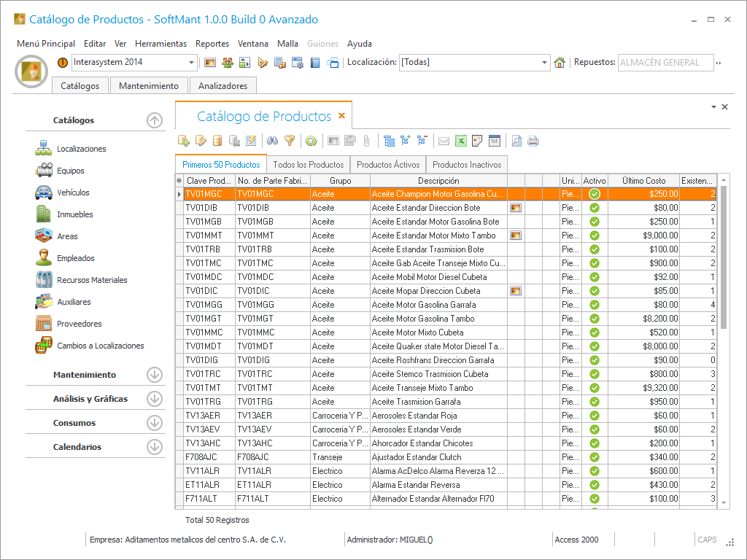747x560 pixels.
Task: Toggle the Activo check for TV01DIB
Action: click(x=595, y=208)
